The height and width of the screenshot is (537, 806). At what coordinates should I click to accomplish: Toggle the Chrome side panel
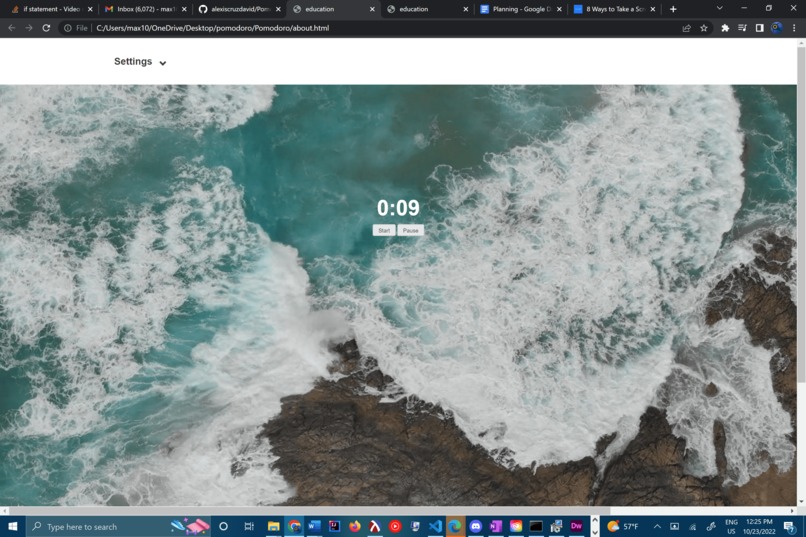759,28
